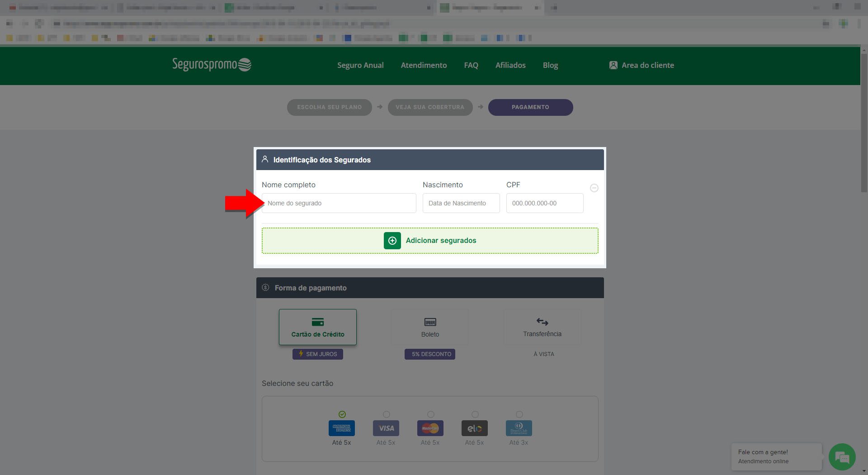Viewport: 868px width, 475px height.
Task: Remove insured person with the minus icon
Action: [594, 188]
